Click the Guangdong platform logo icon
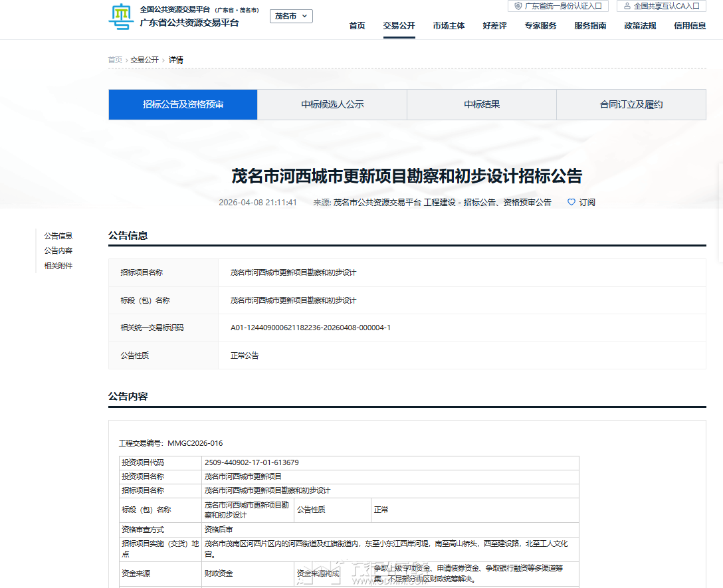 click(120, 17)
